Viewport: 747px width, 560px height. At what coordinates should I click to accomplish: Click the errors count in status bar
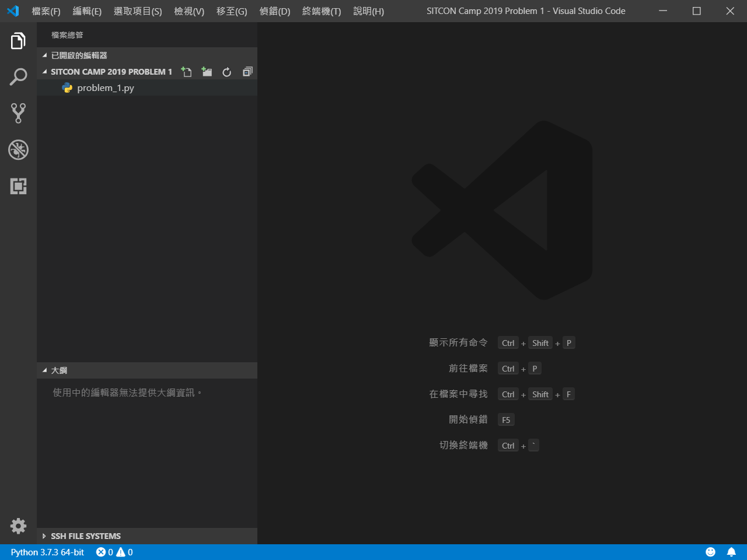pos(104,552)
